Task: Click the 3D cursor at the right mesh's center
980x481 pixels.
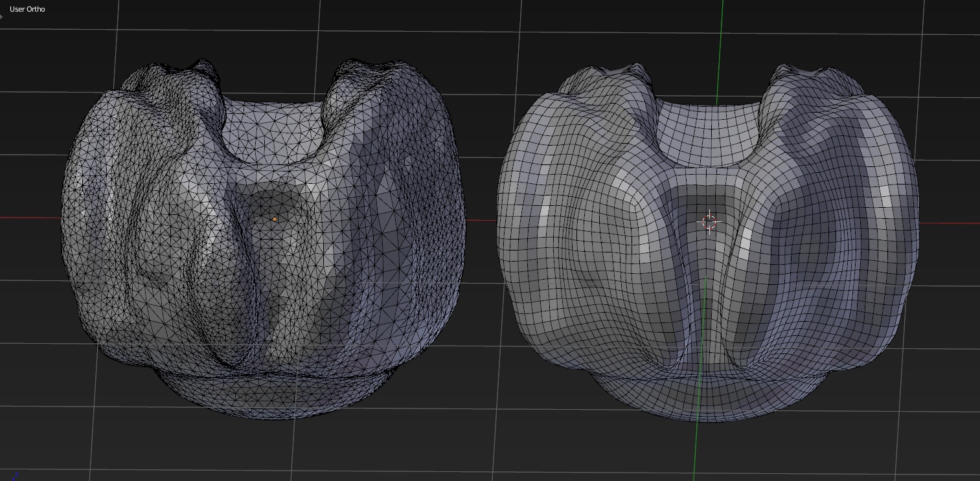Action: (710, 222)
